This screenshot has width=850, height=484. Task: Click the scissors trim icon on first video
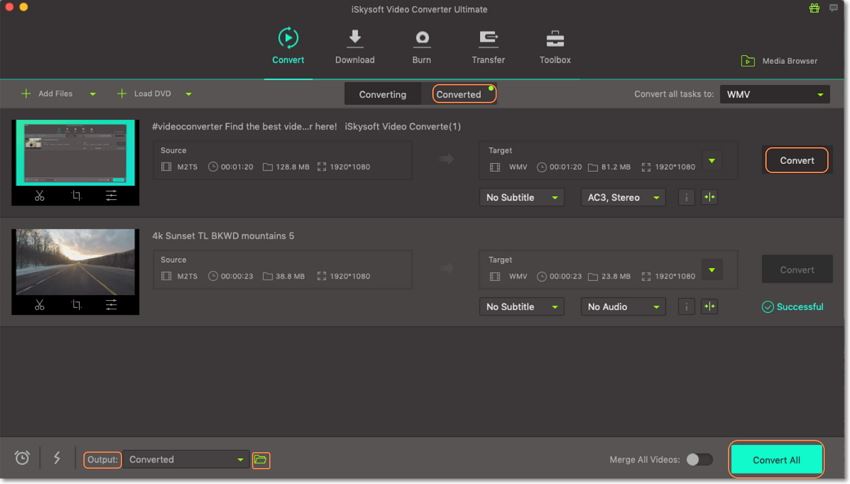pos(40,196)
